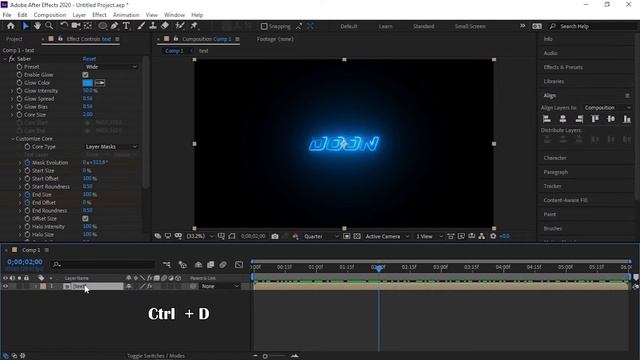This screenshot has height=360, width=640.
Task: Open the Animation menu
Action: pos(126,15)
